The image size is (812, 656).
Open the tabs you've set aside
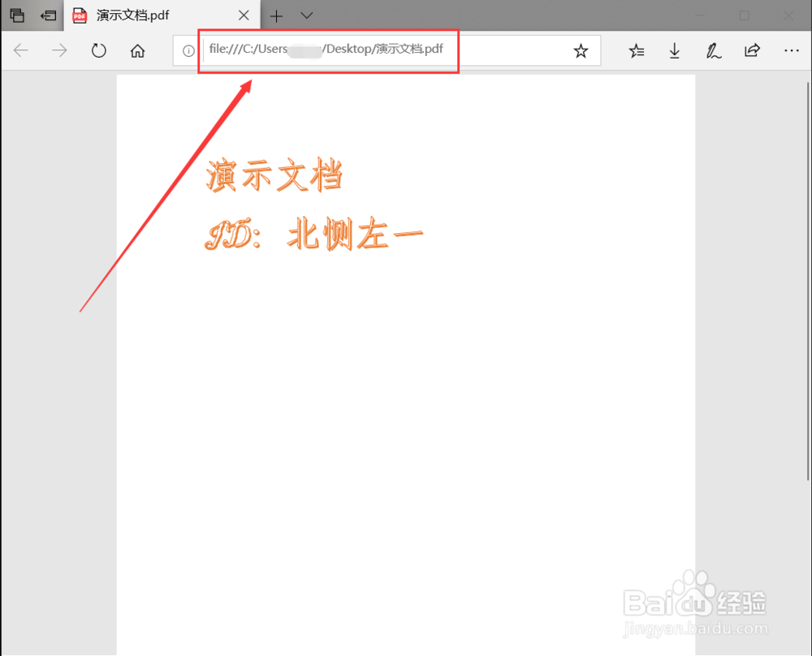click(x=17, y=15)
